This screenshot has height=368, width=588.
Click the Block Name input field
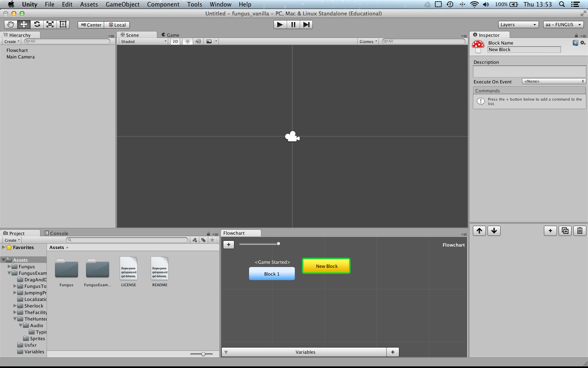[524, 49]
